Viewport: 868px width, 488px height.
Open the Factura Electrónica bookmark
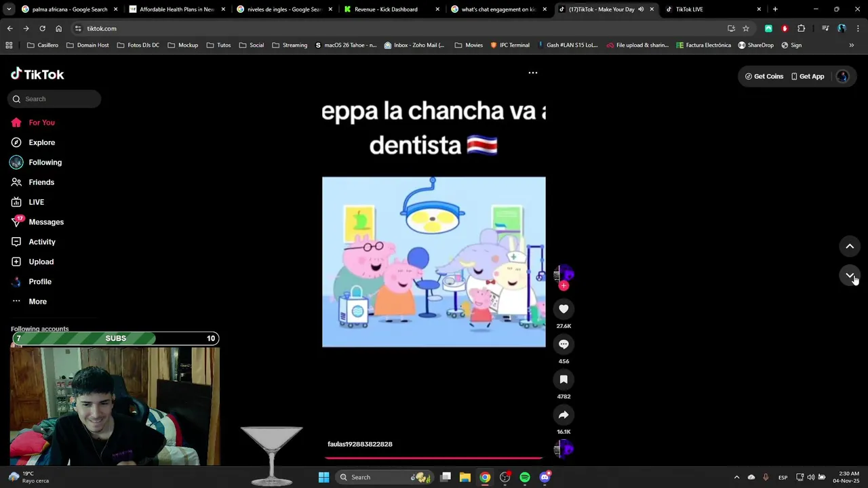point(703,45)
